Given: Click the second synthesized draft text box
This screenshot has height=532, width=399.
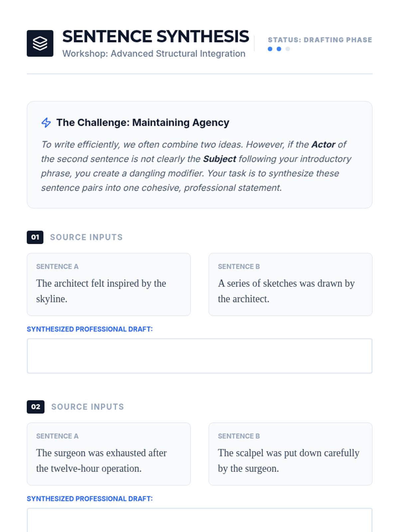Looking at the screenshot, I should coord(199,521).
